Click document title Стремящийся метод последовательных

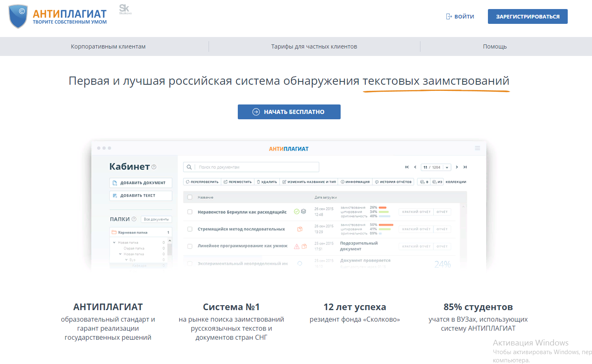coord(241,229)
